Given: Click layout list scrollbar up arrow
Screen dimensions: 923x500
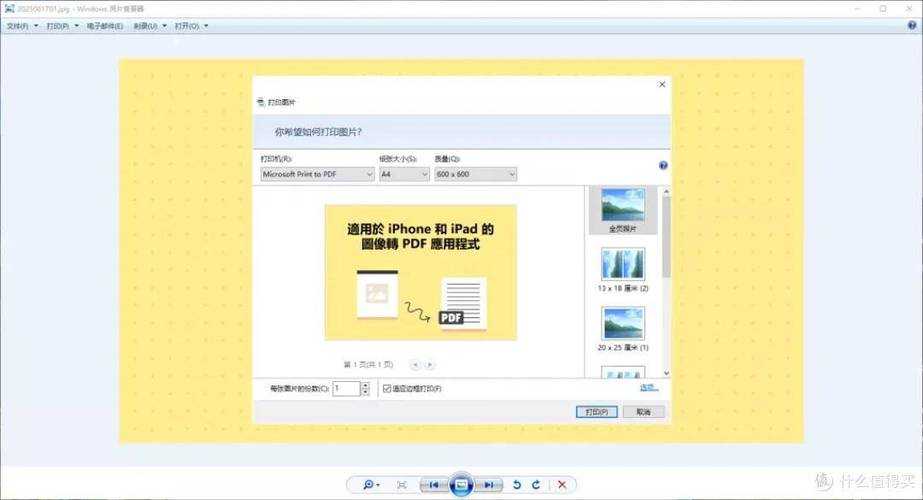Looking at the screenshot, I should pos(666,191).
